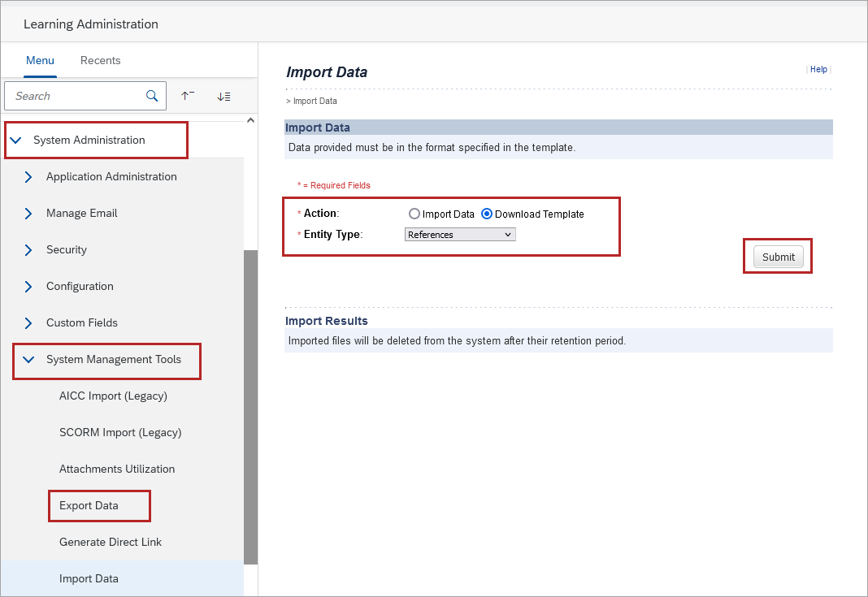Click the Submit button

[777, 256]
